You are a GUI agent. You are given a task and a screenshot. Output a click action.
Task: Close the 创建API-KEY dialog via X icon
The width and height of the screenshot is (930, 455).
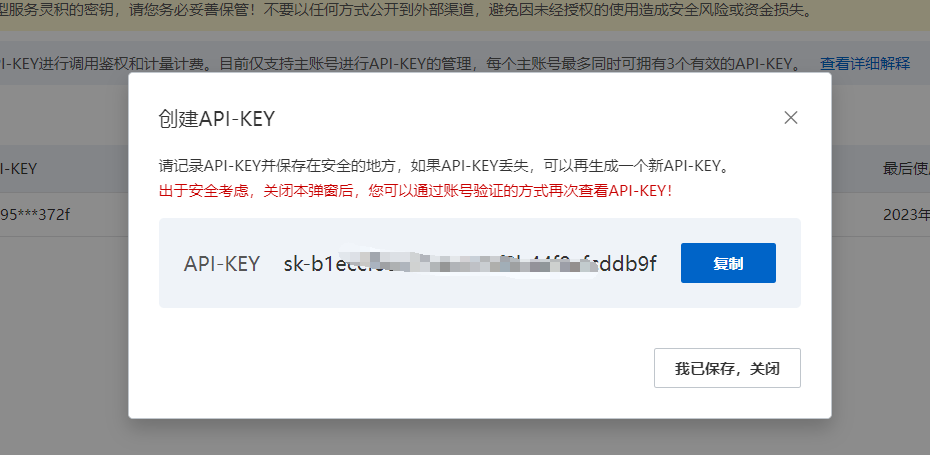point(790,117)
